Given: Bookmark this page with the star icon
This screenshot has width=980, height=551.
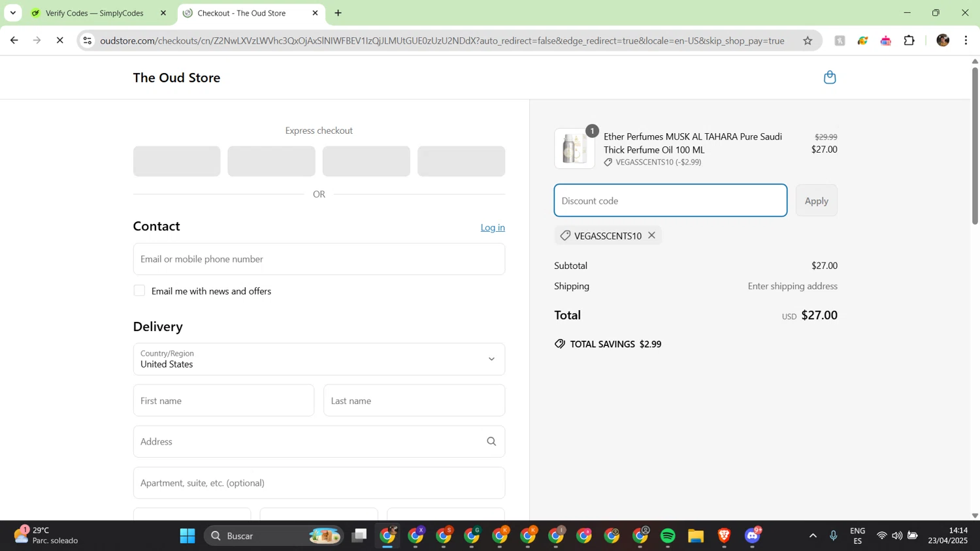Looking at the screenshot, I should coord(808,40).
